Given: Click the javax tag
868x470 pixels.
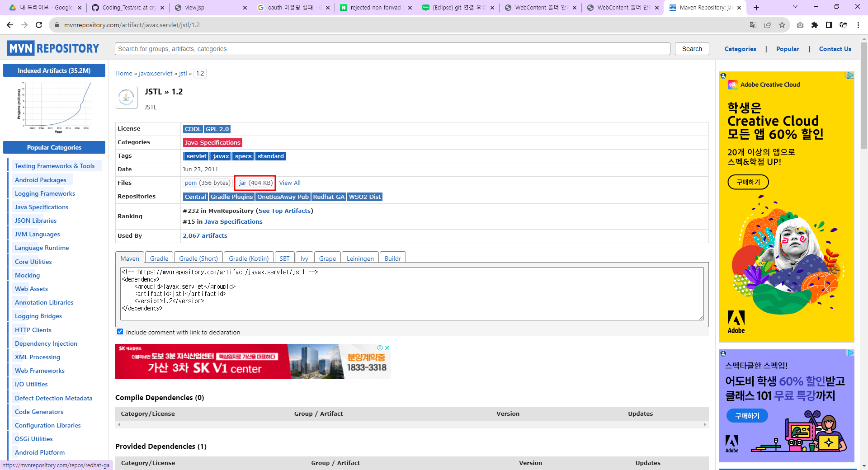Looking at the screenshot, I should pyautogui.click(x=221, y=156).
